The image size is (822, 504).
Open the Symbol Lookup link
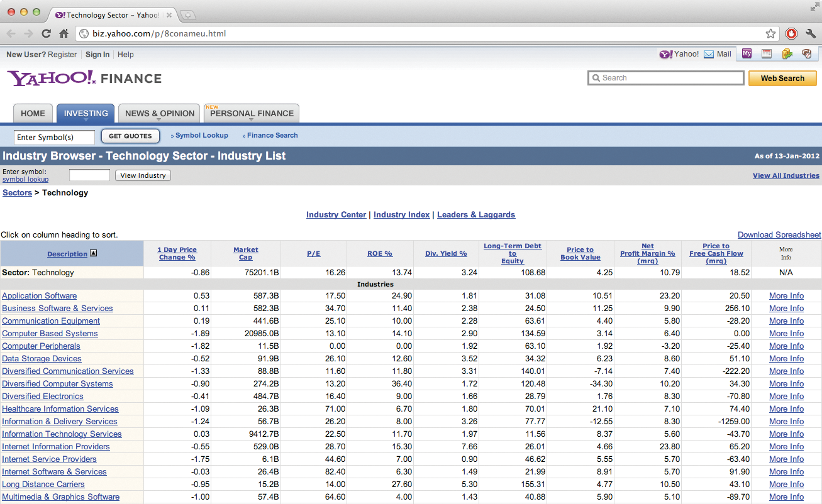(x=201, y=135)
